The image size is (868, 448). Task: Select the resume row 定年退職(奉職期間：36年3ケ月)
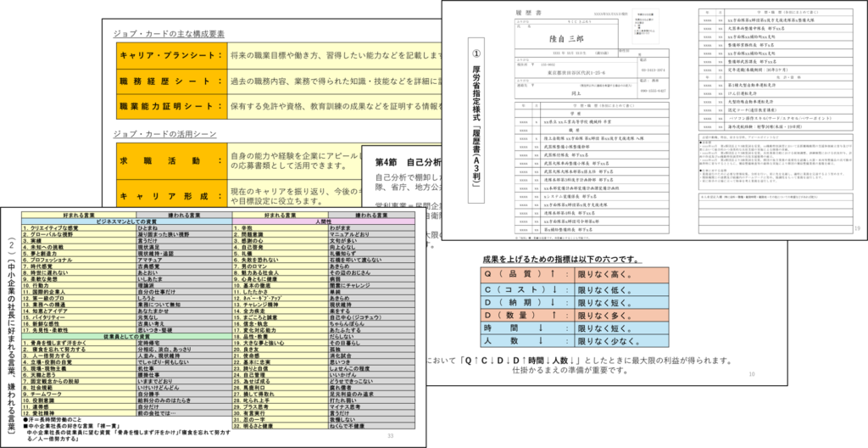776,70
